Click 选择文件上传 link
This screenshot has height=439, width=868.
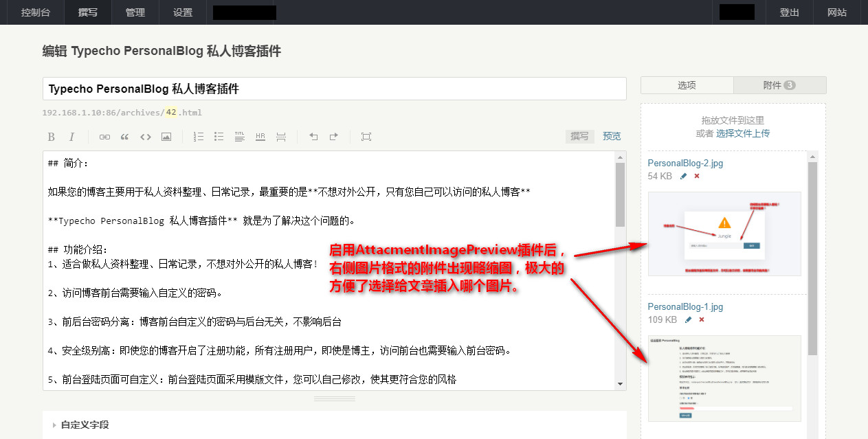pyautogui.click(x=743, y=133)
